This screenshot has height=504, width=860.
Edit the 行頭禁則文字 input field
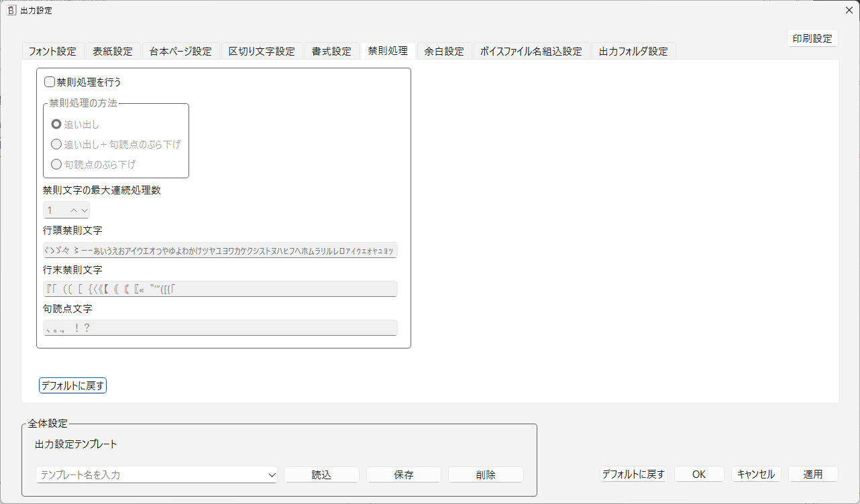(x=220, y=249)
